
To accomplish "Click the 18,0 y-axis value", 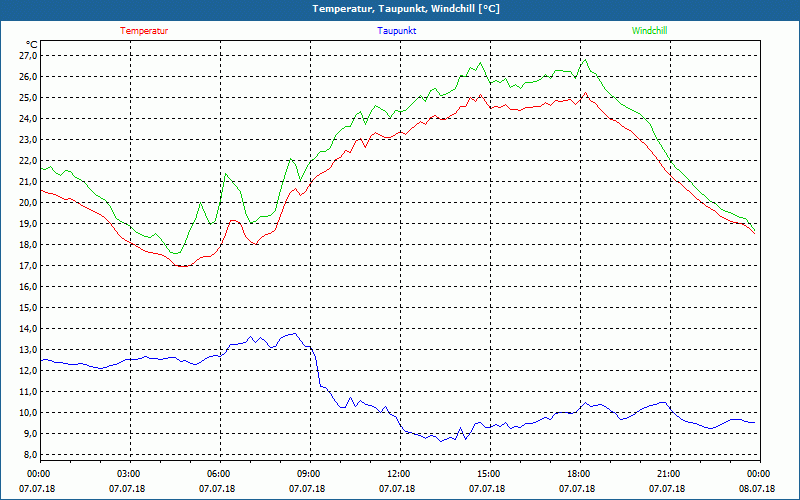I will tap(29, 244).
